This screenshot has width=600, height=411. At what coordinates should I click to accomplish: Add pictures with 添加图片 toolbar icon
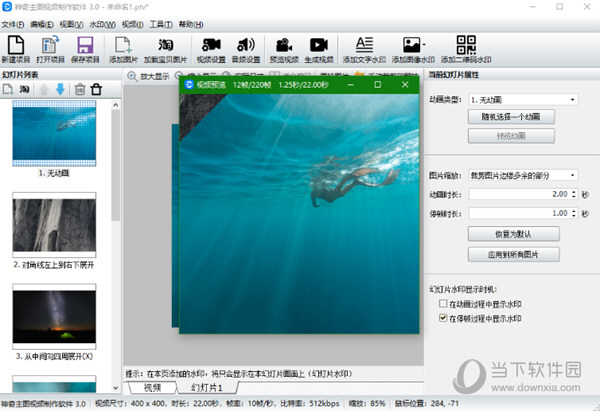[x=123, y=49]
